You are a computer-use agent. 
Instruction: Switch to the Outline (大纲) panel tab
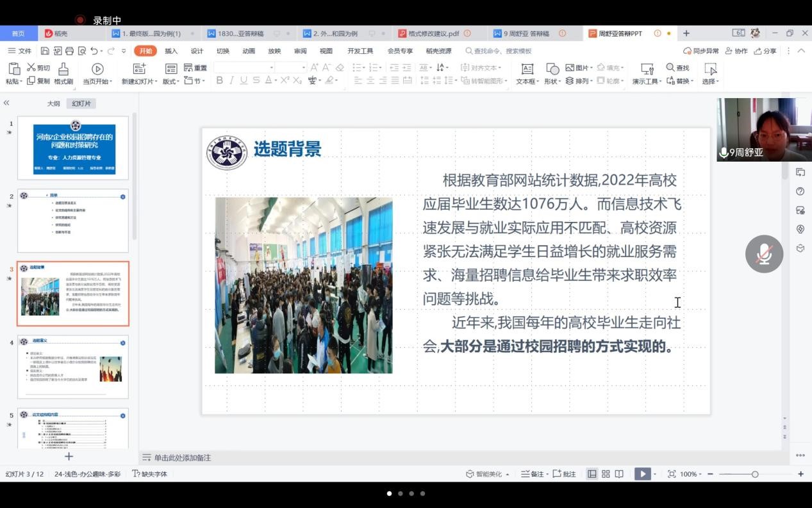[53, 103]
